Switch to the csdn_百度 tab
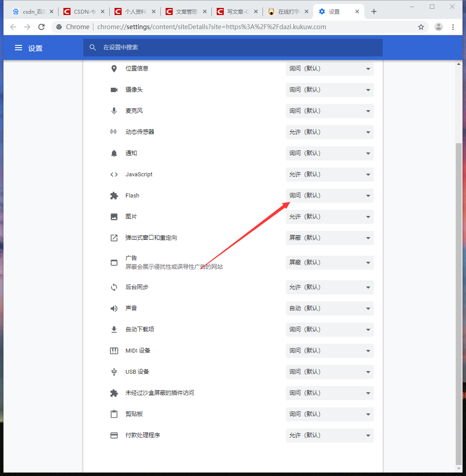The image size is (466, 476). point(32,12)
